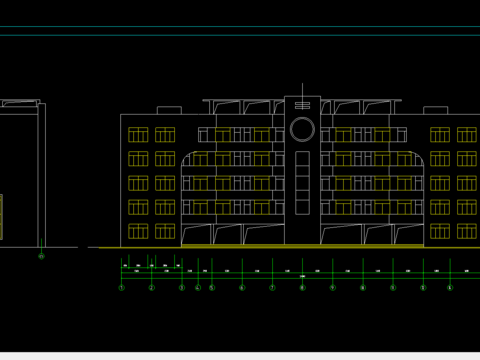Pick the upper cyan horizontal line
Image resolution: width=480 pixels, height=360 pixels.
240,27
